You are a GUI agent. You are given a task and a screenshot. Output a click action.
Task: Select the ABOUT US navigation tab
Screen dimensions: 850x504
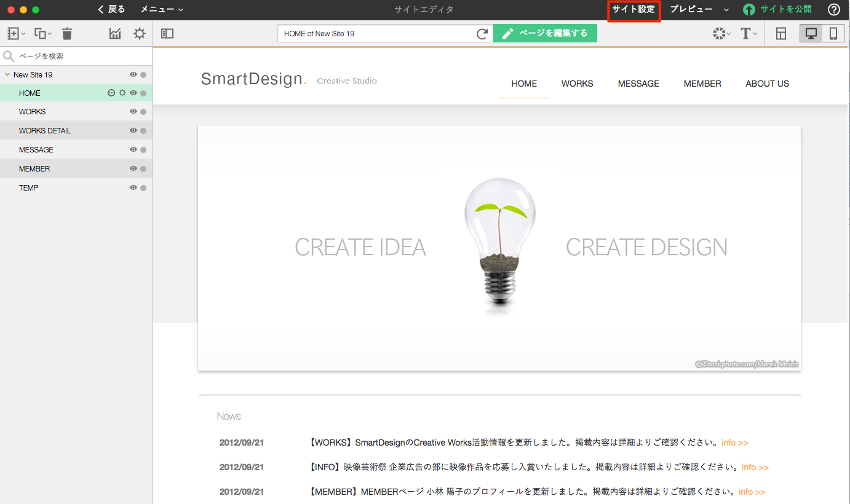click(x=767, y=84)
